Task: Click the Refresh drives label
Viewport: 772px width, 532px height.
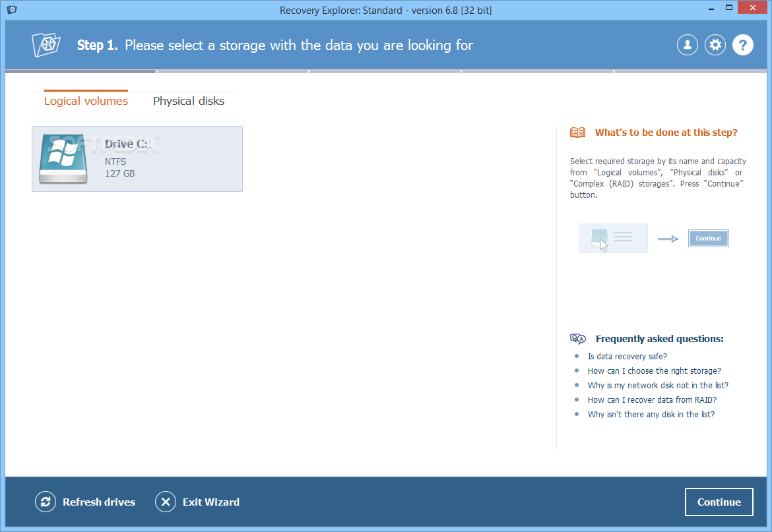Action: [99, 502]
